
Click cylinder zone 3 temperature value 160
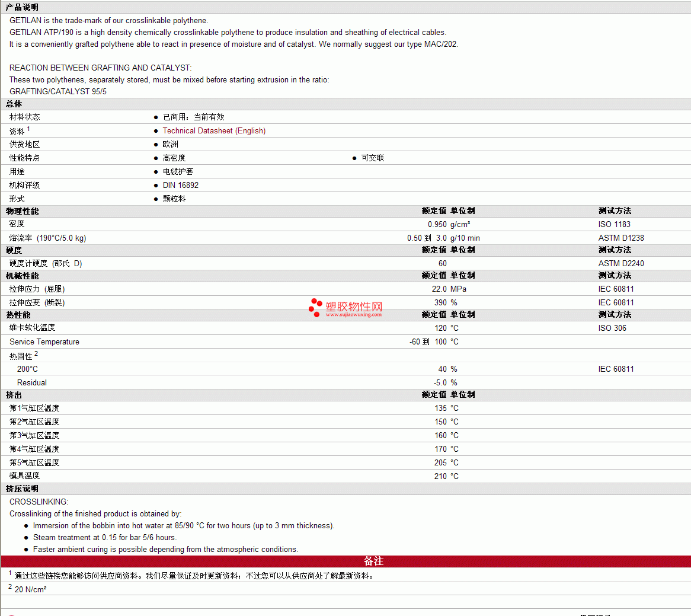[441, 436]
